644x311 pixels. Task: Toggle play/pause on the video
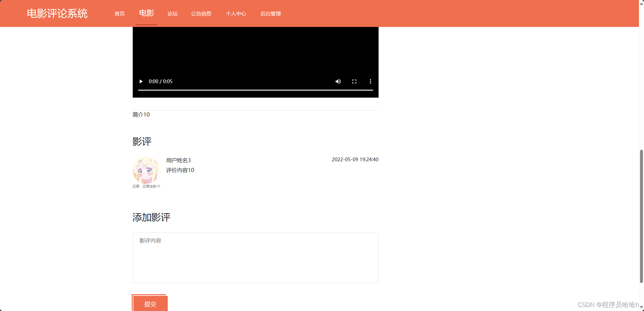click(140, 81)
